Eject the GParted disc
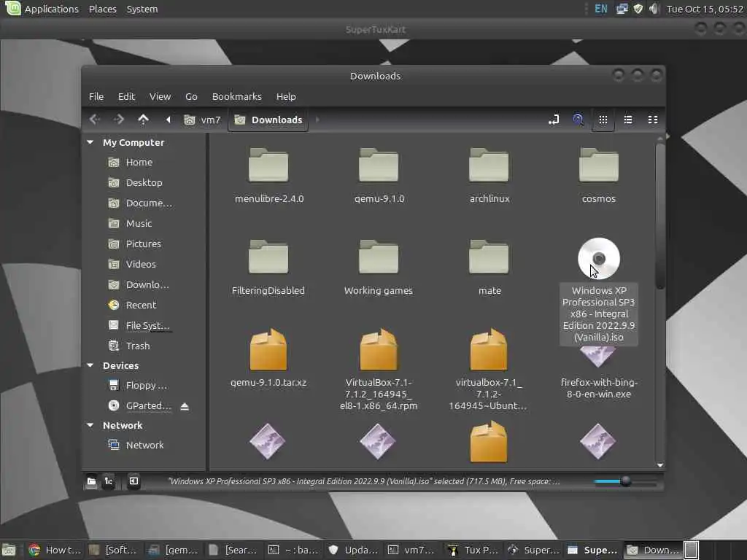Image resolution: width=747 pixels, height=560 pixels. point(185,406)
